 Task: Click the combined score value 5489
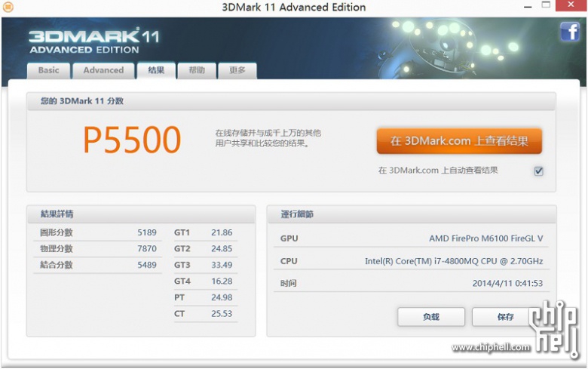[147, 265]
